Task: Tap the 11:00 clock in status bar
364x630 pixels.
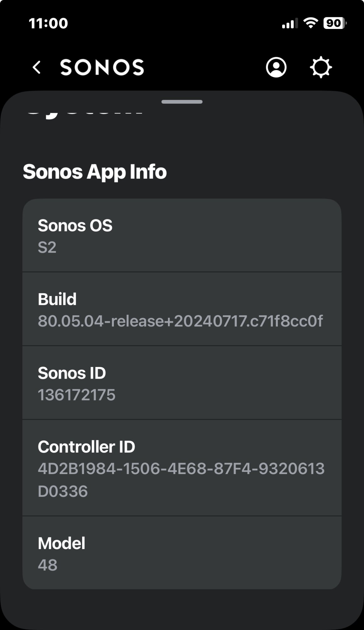Action: point(48,23)
